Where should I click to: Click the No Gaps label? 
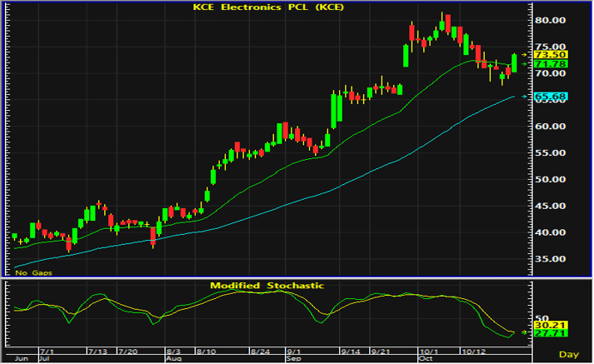tap(33, 272)
